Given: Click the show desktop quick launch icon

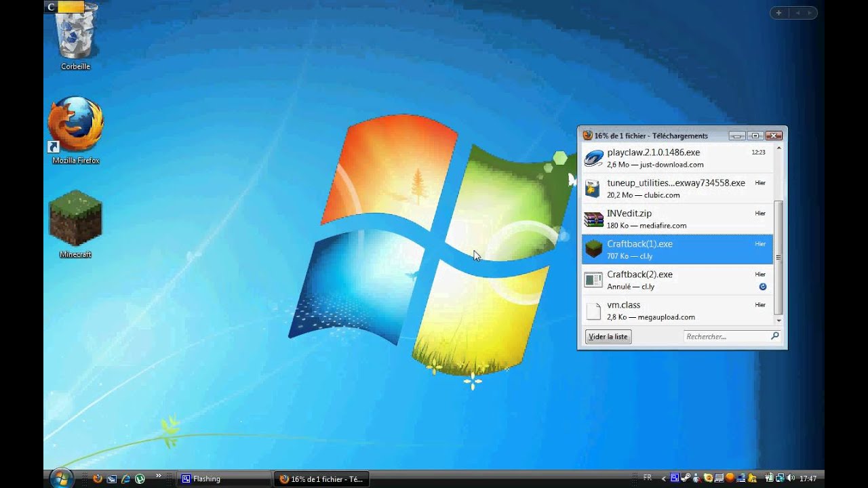Looking at the screenshot, I should pos(112,479).
